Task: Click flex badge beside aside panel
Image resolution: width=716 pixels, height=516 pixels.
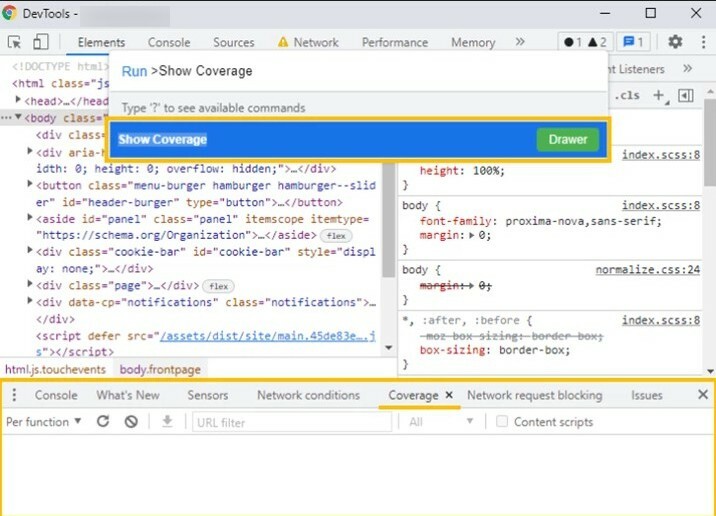Action: 336,236
